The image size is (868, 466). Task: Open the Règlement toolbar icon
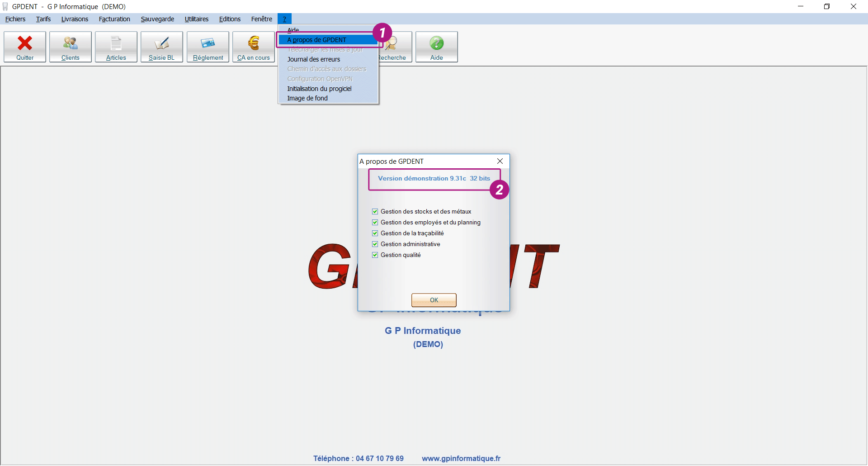[x=208, y=47]
